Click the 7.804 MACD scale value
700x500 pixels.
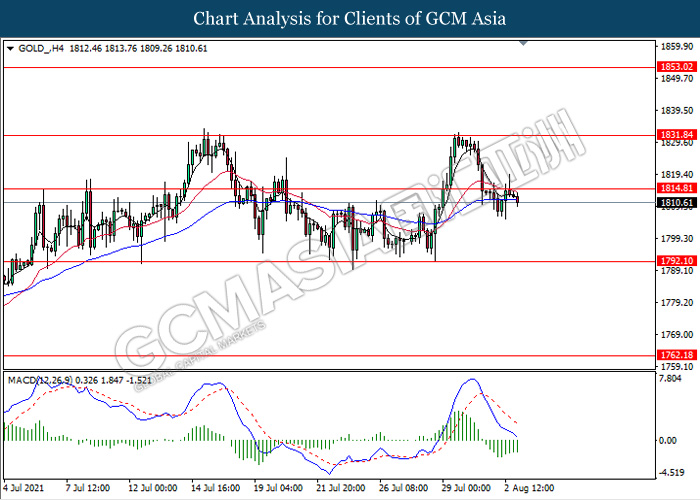(671, 379)
